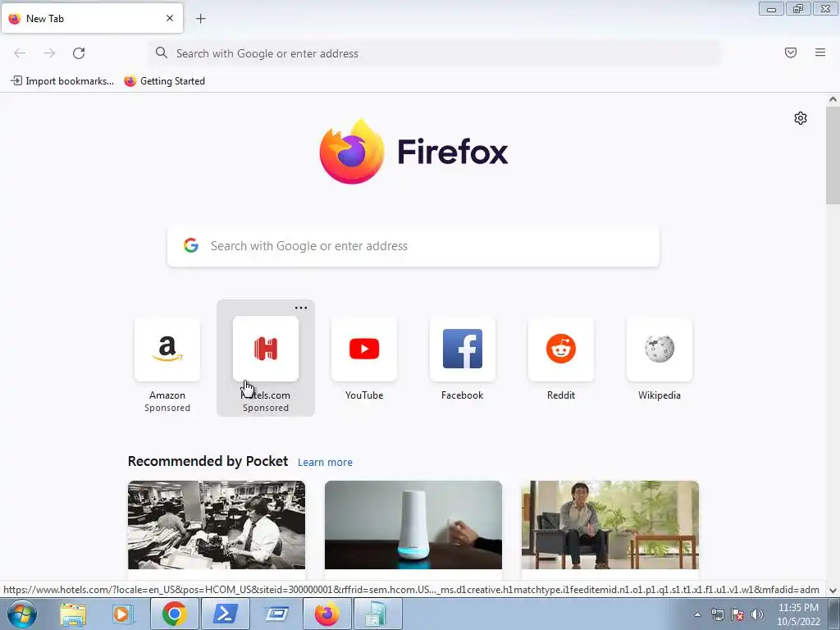840x630 pixels.
Task: Open the rightmost document app in the taskbar
Action: click(377, 614)
